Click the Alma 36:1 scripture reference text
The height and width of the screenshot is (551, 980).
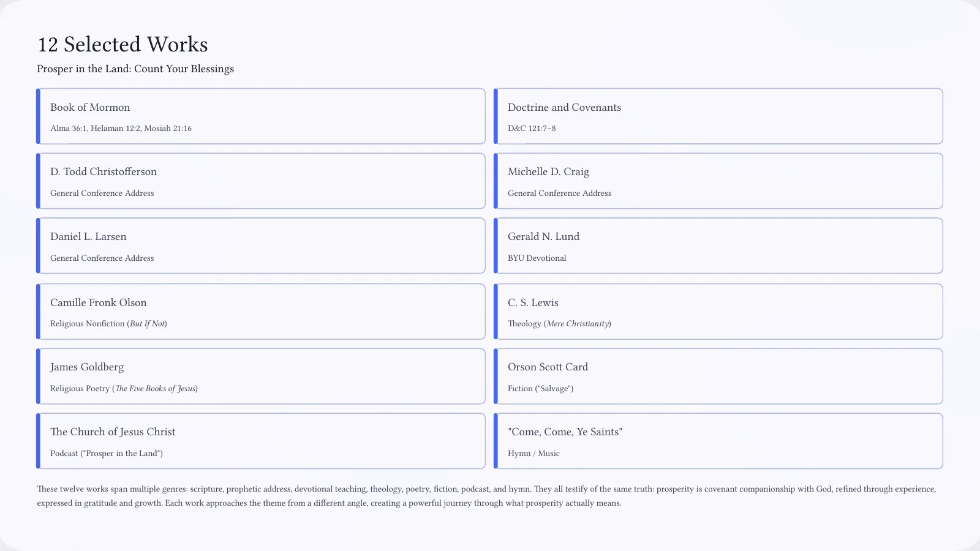pos(68,129)
